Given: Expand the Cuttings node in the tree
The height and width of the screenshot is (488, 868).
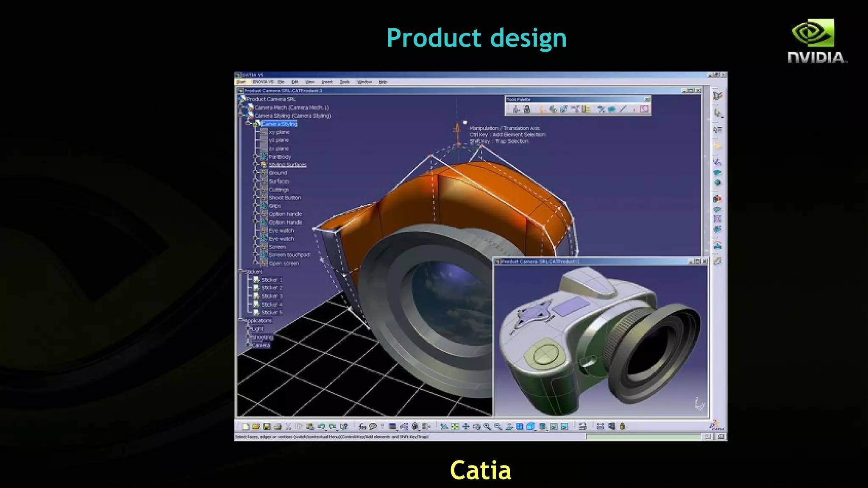Looking at the screenshot, I should [x=256, y=189].
